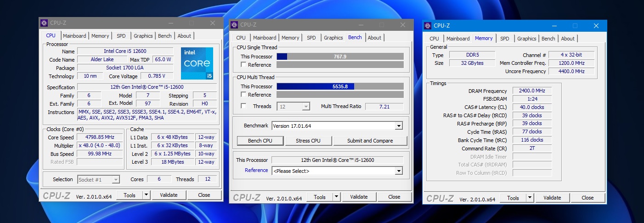The width and height of the screenshot is (644, 223).
Task: Click the CPU-Z app icon in the left window title bar
Action: (x=44, y=23)
